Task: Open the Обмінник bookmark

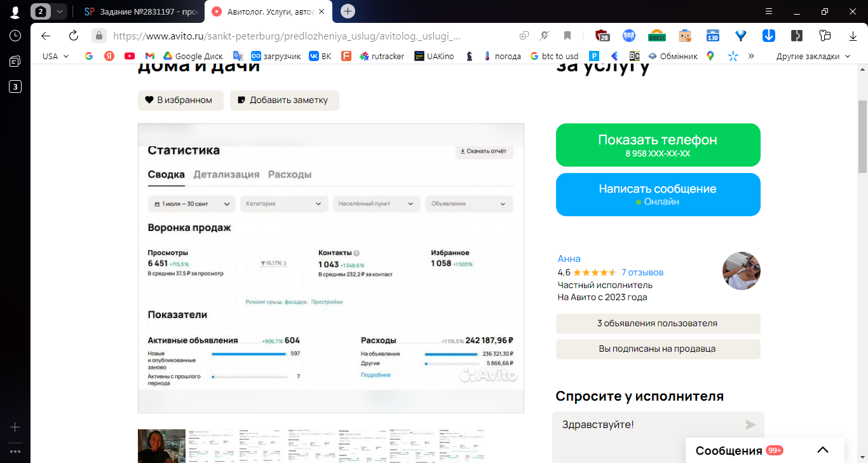Action: coord(673,56)
